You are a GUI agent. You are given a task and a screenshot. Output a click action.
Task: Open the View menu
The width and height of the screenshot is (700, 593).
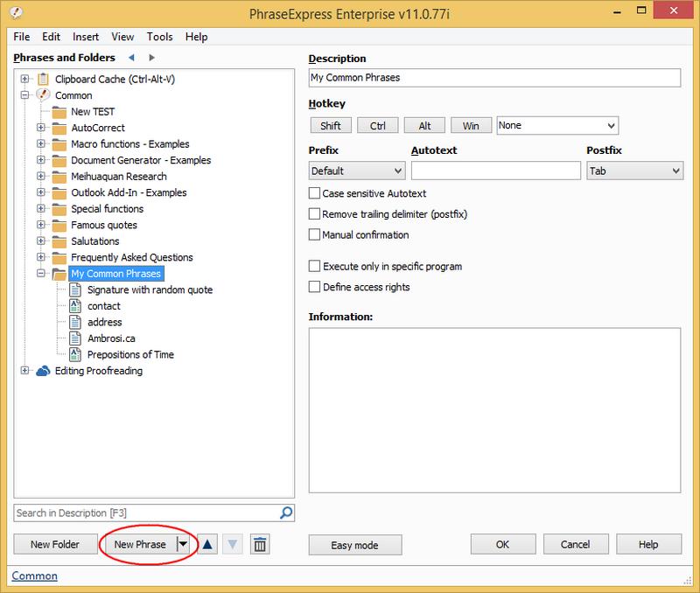tap(122, 37)
